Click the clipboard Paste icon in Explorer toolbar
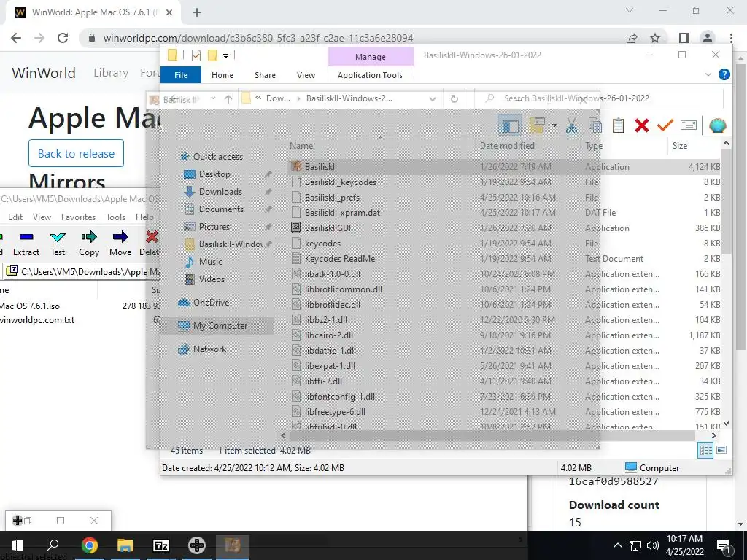 point(619,125)
